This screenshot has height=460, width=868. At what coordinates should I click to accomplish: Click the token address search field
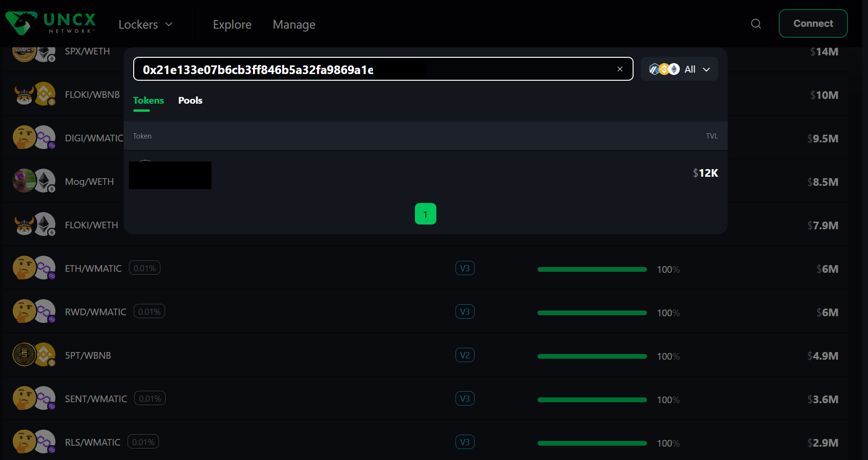(372, 69)
